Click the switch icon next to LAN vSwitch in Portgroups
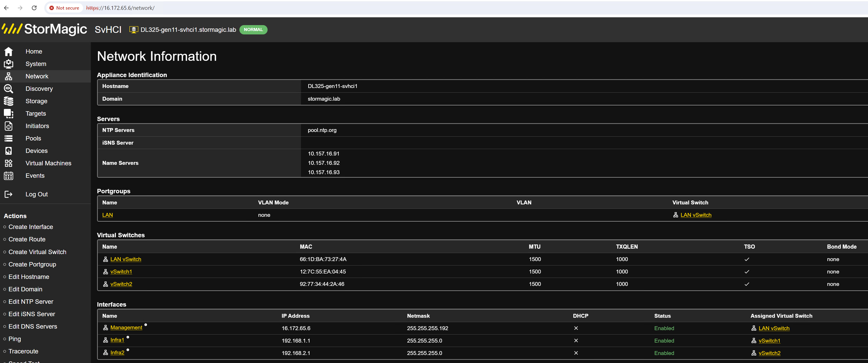The width and height of the screenshot is (868, 363). (x=676, y=215)
